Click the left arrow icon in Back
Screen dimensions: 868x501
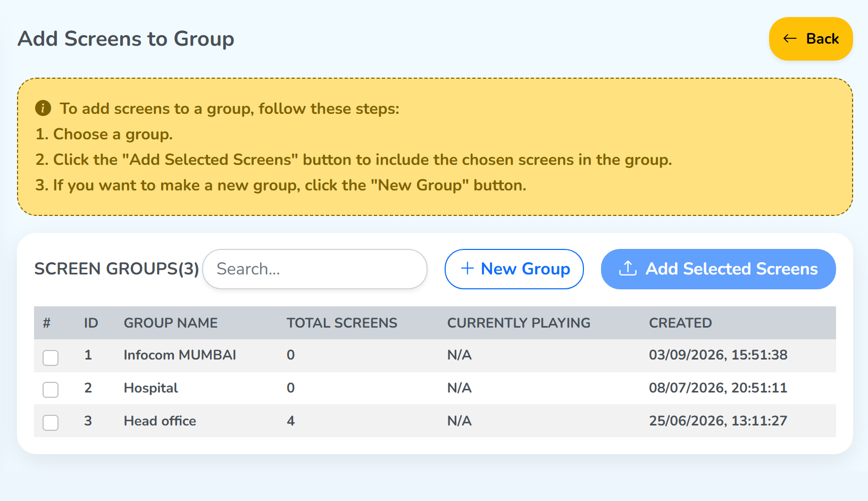[x=790, y=39]
